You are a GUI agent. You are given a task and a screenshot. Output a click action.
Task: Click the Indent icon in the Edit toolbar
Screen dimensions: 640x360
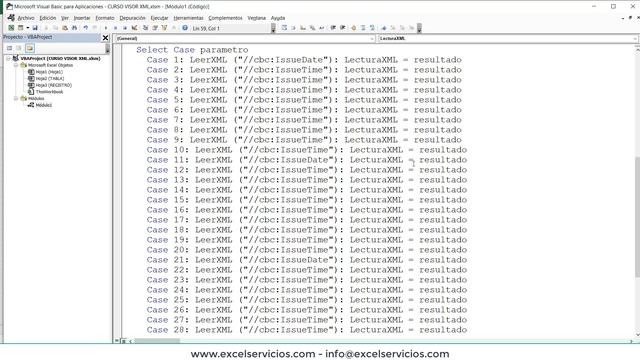click(x=333, y=28)
